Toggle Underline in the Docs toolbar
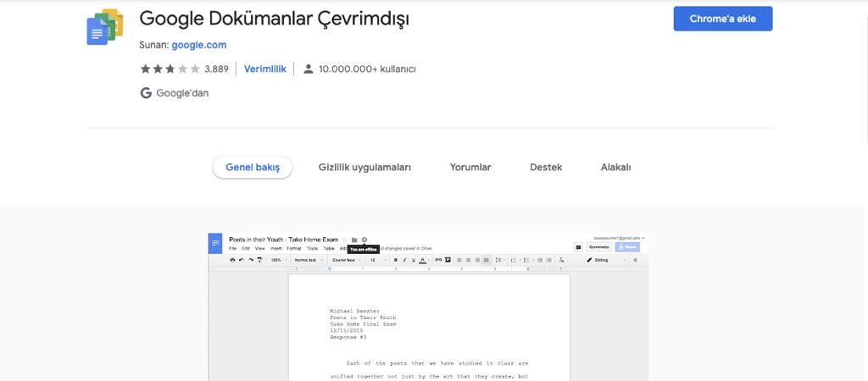This screenshot has height=381, width=868. (x=414, y=260)
